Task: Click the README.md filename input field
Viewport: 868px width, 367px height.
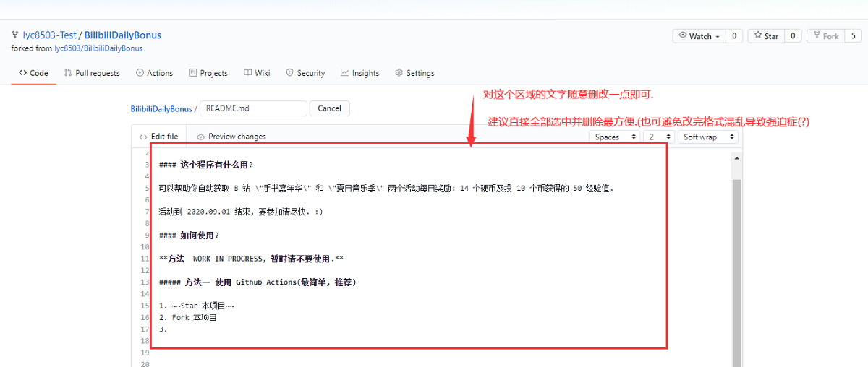Action: (x=253, y=108)
